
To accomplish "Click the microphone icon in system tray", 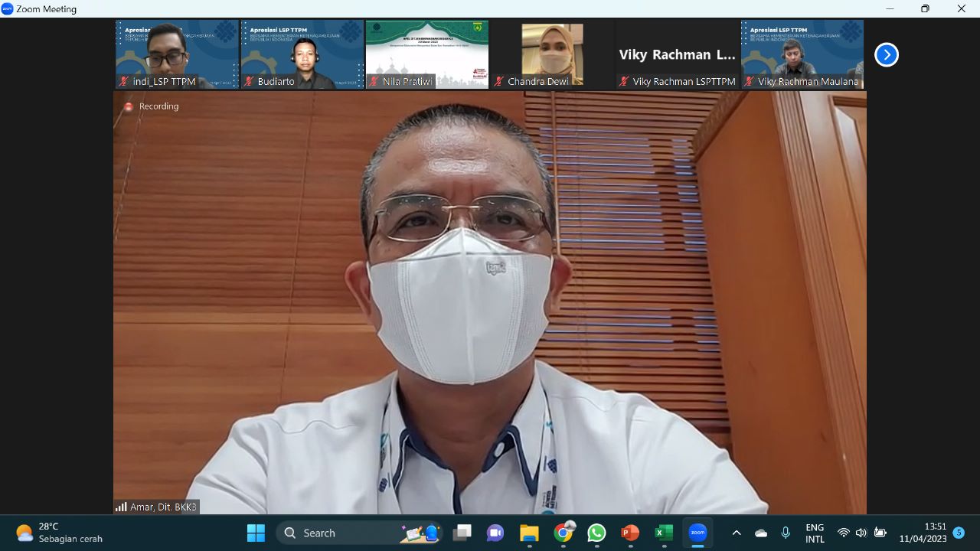I will pos(786,533).
